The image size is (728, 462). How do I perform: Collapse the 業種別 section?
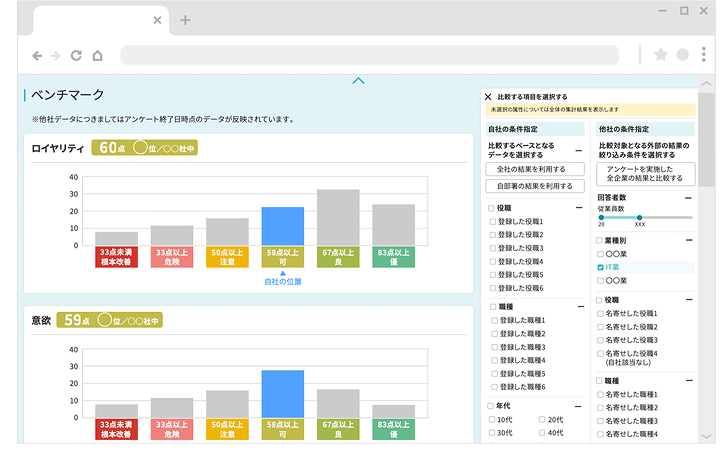[x=689, y=240]
